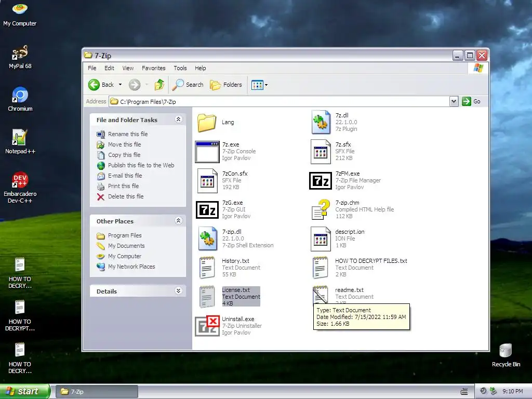Screen dimensions: 532x399
Task: Click Print this file link
Action: 124,186
